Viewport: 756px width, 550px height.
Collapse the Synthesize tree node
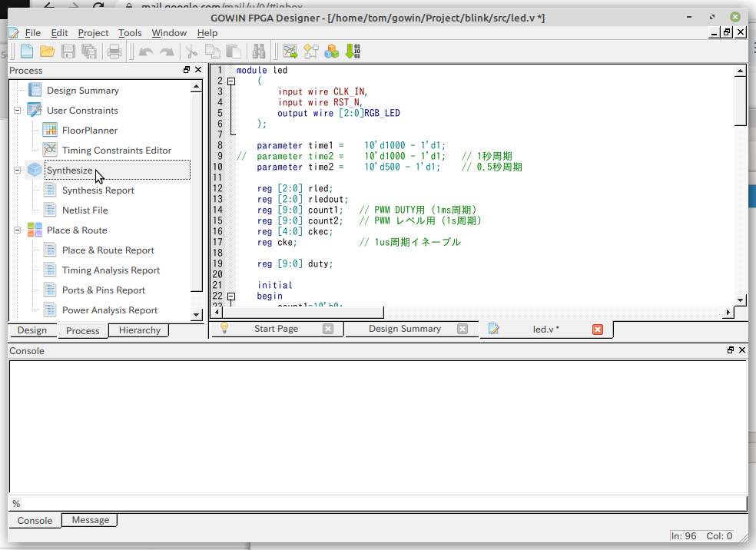[18, 171]
